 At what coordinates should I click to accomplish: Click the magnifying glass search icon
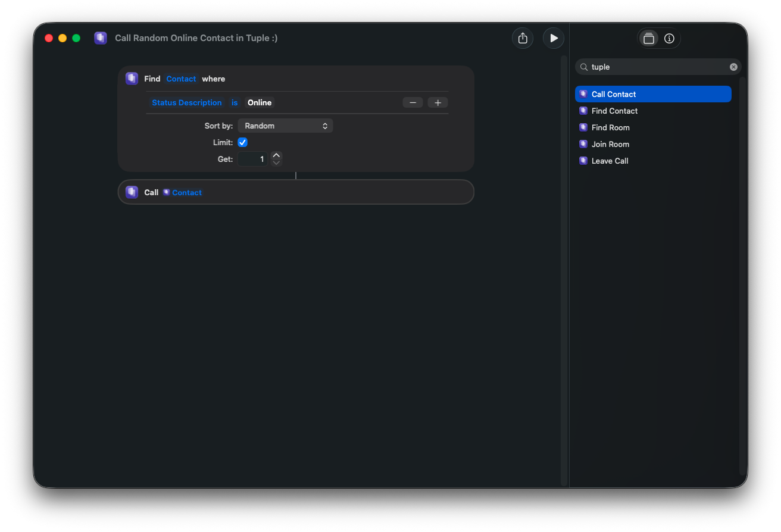click(584, 67)
